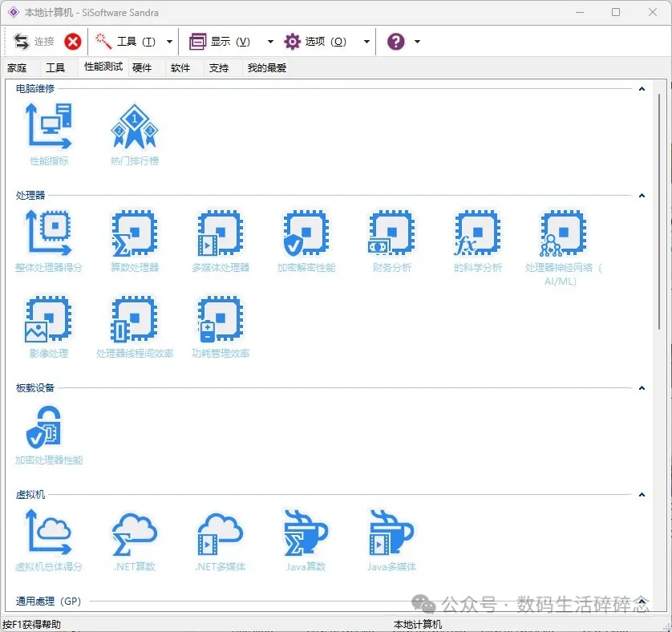Open the 功耗管理效率 benchmark
This screenshot has height=632, width=672.
221,326
